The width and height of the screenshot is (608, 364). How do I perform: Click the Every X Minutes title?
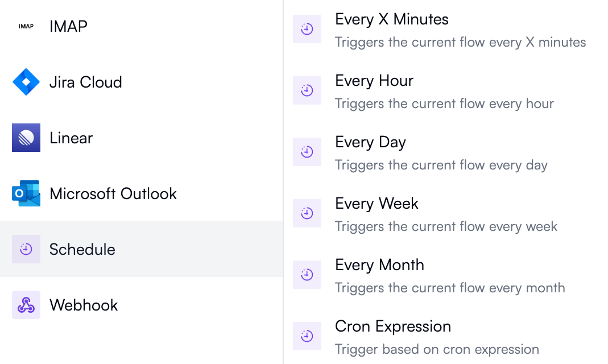392,19
